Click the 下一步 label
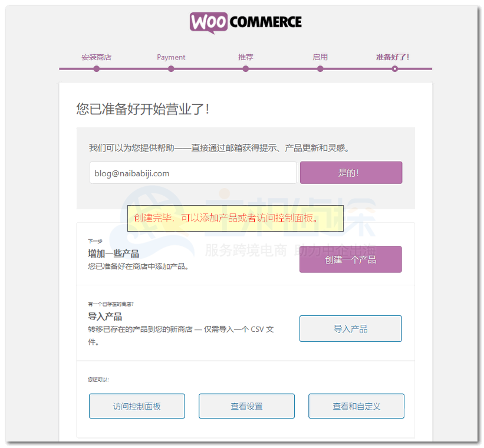 pyautogui.click(x=95, y=241)
